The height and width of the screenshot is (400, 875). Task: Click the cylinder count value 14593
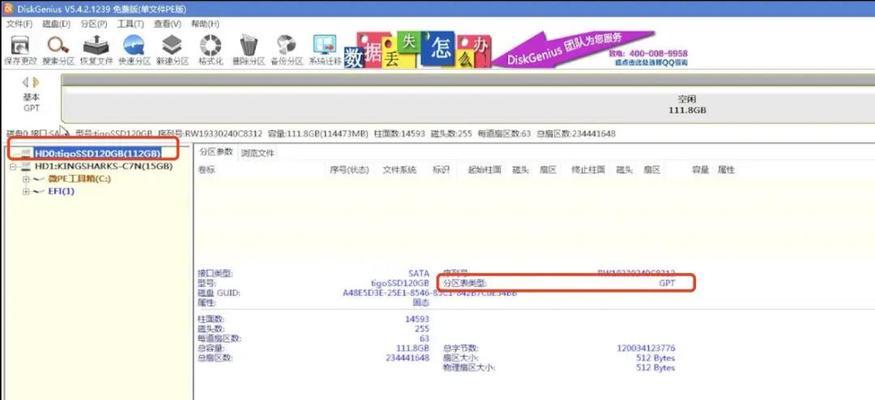(417, 319)
